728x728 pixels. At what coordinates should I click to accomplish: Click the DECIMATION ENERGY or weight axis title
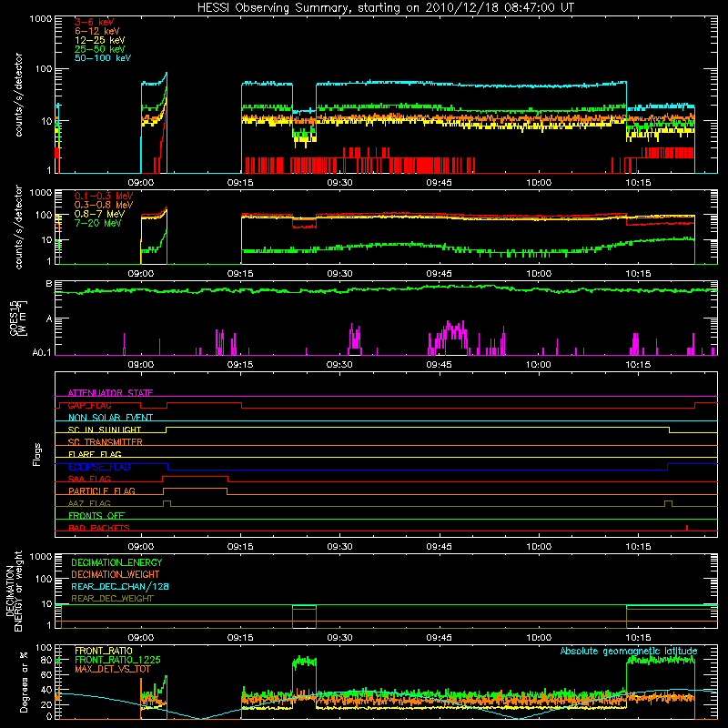tap(14, 591)
